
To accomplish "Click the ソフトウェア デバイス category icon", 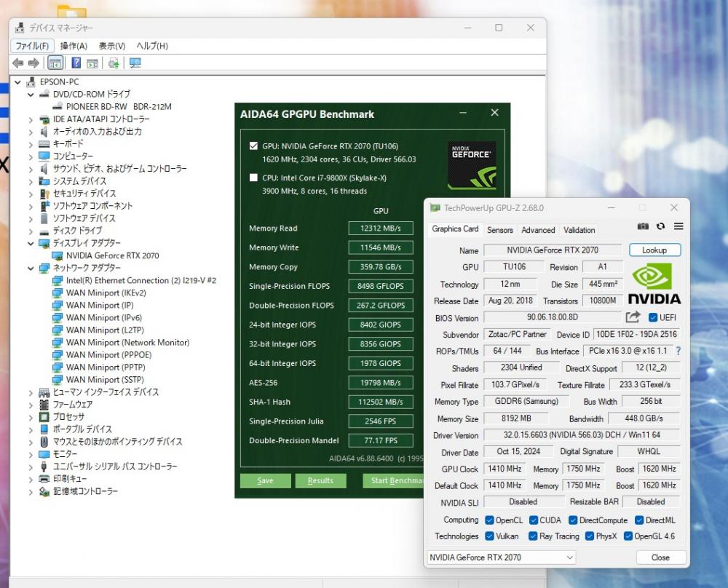I will pyautogui.click(x=44, y=218).
